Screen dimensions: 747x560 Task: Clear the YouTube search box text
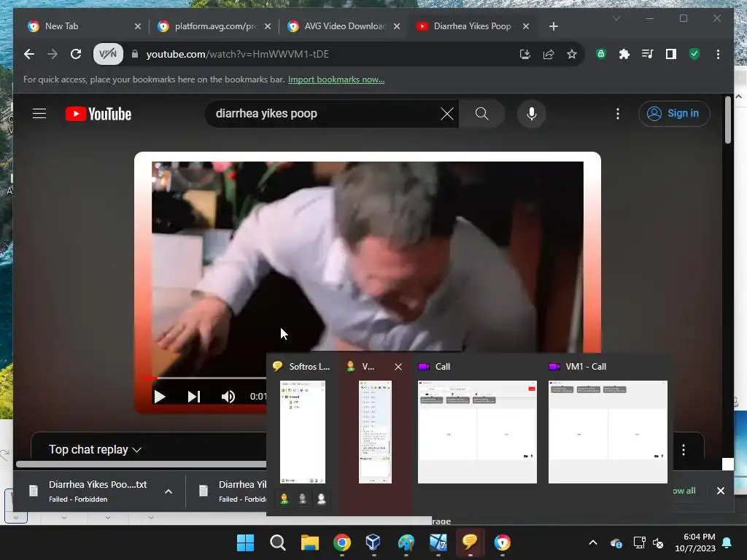(x=447, y=114)
